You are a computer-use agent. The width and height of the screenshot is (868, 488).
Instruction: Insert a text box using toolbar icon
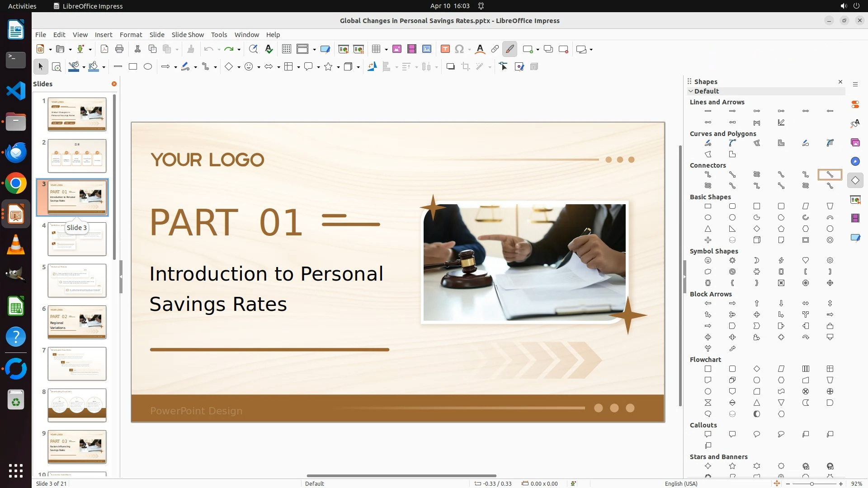point(445,49)
